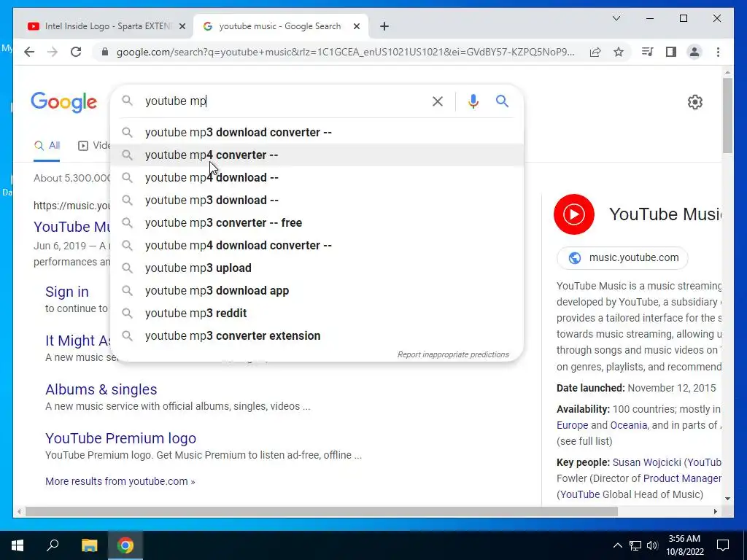Choose suggestion youtube mp4 download converter

tap(317, 245)
